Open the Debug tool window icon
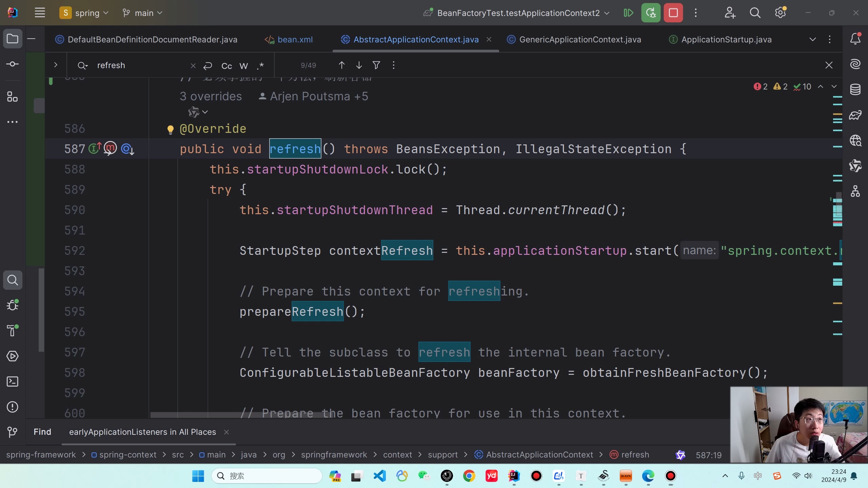The image size is (868, 488). 13,305
